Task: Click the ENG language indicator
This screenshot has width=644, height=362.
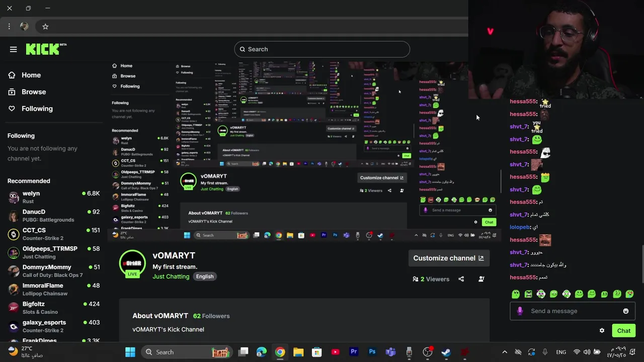Action: [561, 352]
